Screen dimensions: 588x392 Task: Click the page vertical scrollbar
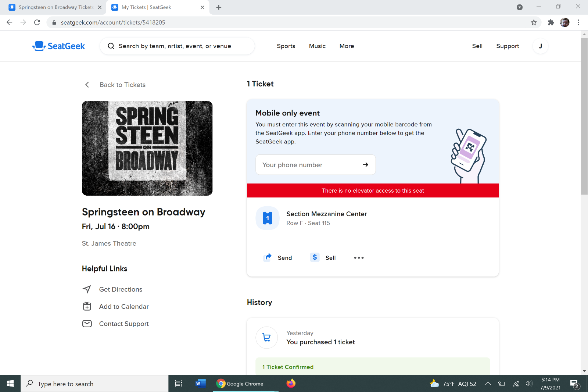(584, 116)
